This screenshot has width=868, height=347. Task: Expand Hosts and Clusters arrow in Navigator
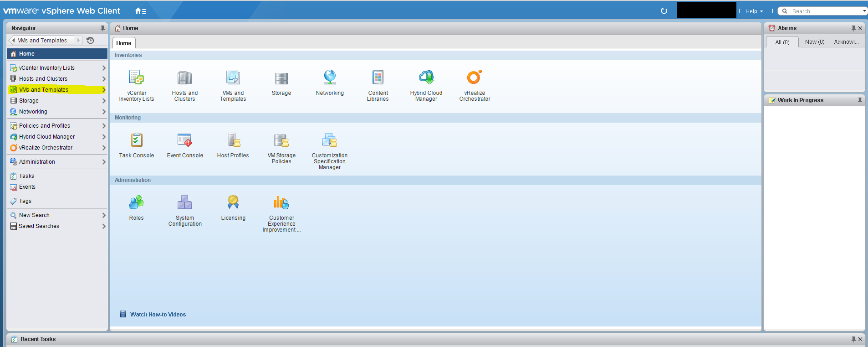point(104,79)
